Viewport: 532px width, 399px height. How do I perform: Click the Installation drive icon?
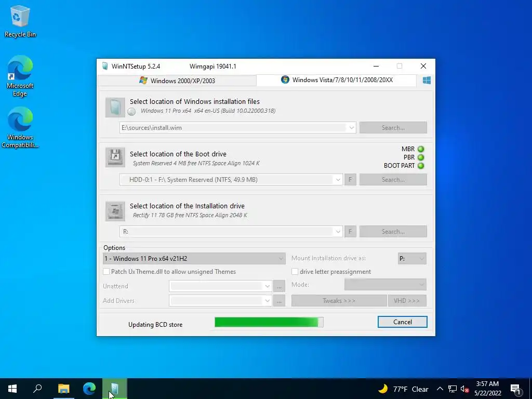coord(115,211)
